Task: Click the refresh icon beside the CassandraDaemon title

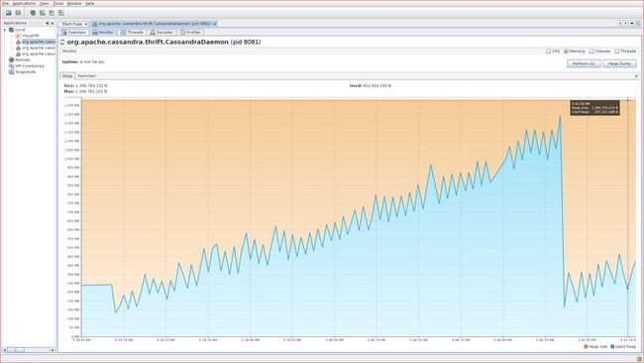Action: pyautogui.click(x=62, y=42)
